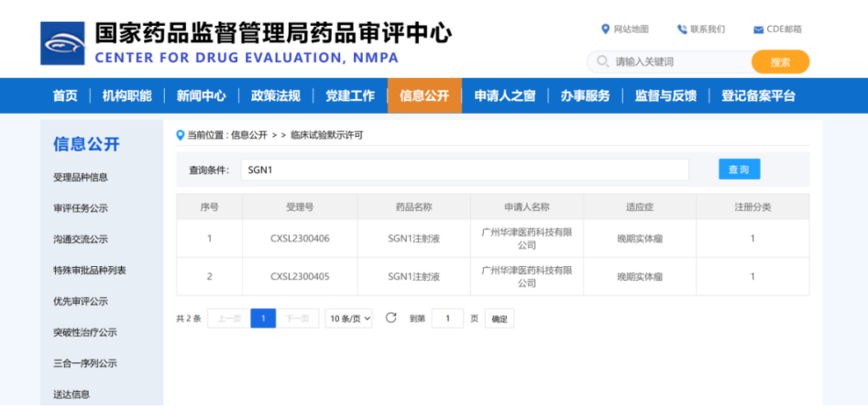The image size is (868, 411).
Task: Select 突破性治疗公示 in the sidebar
Action: click(x=85, y=332)
